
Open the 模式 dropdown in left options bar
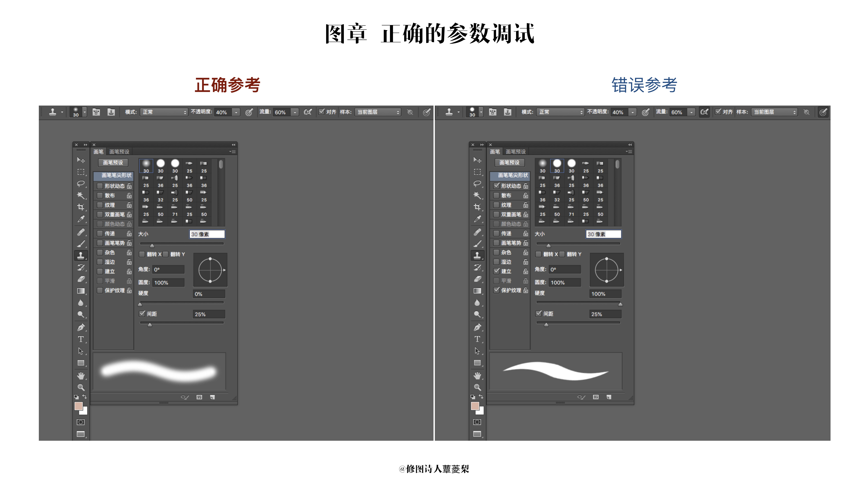coord(164,112)
